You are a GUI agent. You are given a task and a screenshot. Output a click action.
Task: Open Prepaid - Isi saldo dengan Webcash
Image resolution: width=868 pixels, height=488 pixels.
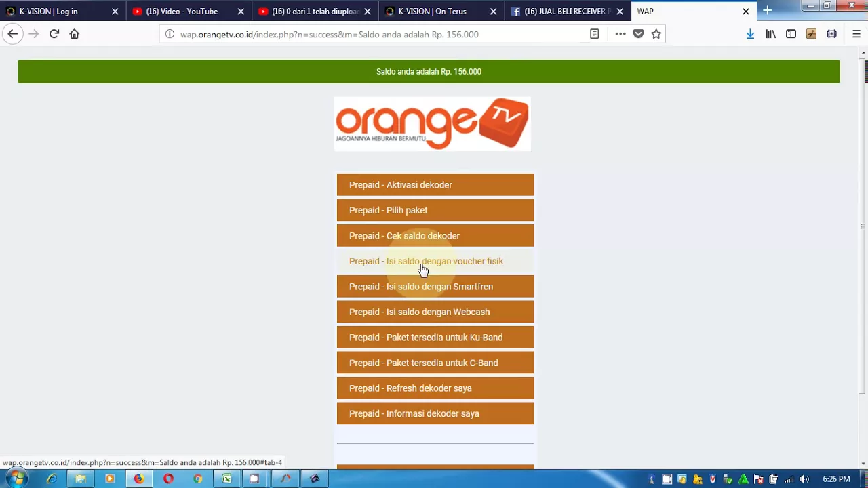435,312
